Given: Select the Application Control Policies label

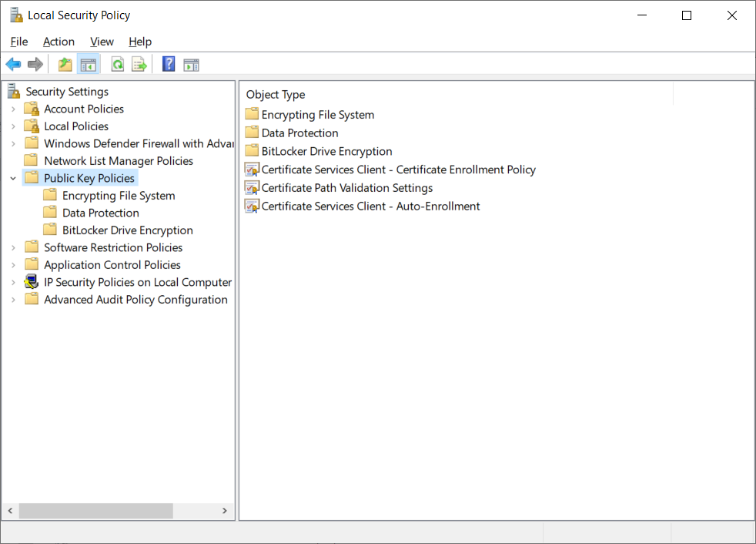Looking at the screenshot, I should (x=112, y=266).
